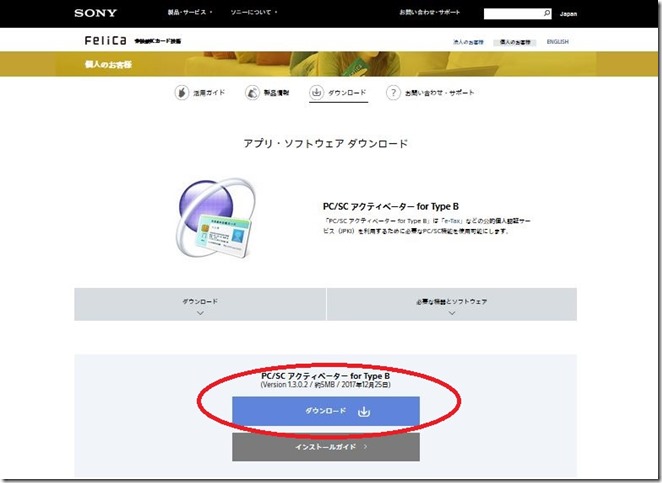Click the PC/SC アクティベーター for Type B heading
This screenshot has height=483, width=662.
tap(391, 206)
